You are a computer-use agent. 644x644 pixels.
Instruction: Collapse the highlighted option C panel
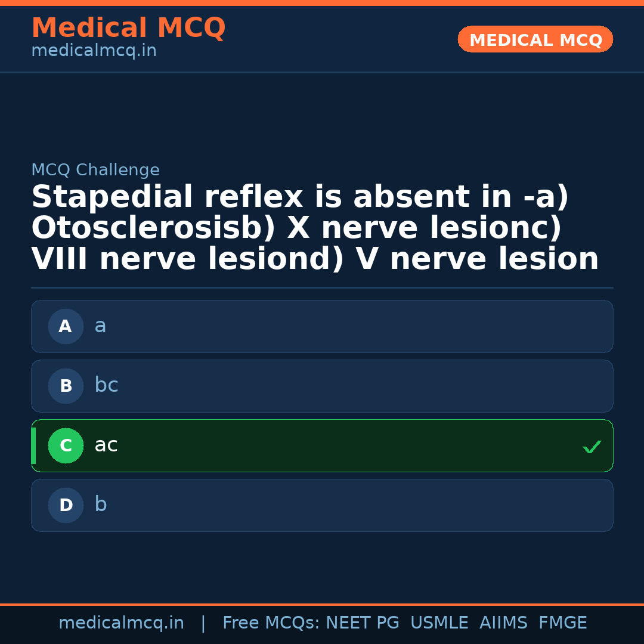pyautogui.click(x=322, y=445)
